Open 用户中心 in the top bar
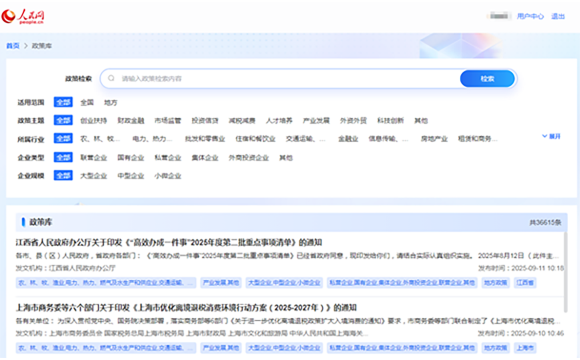 coord(530,16)
